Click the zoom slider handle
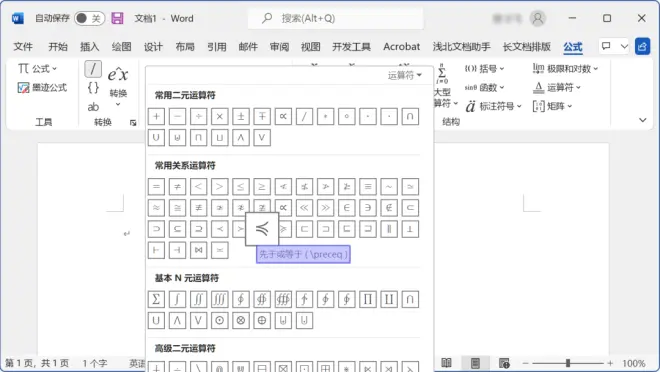Image resolution: width=660 pixels, height=372 pixels. pyautogui.click(x=568, y=363)
